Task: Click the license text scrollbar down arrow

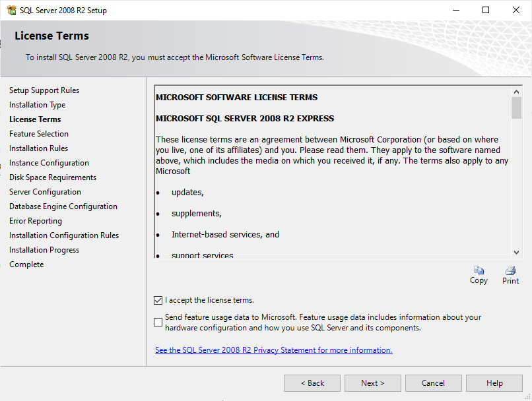Action: click(x=516, y=252)
